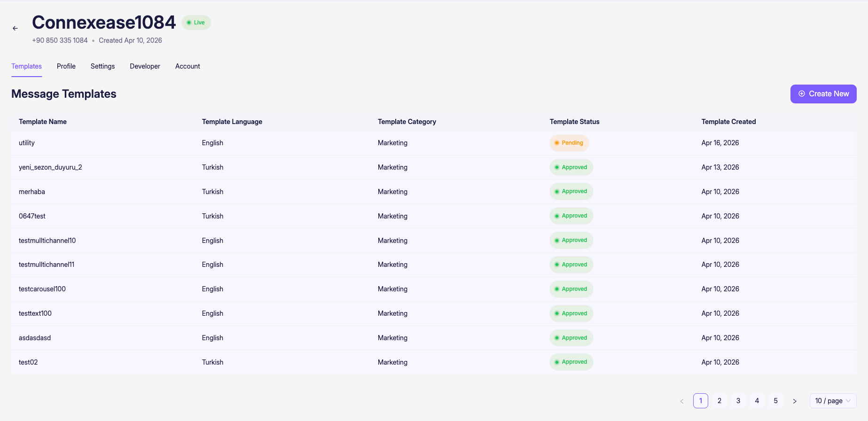Click Approved badge in testcarousel100 row
The width and height of the screenshot is (868, 421).
[571, 289]
